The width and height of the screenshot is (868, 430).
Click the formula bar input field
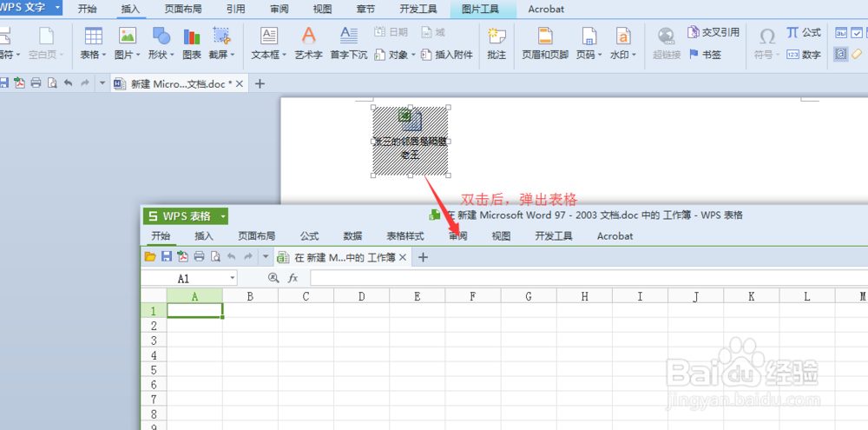(589, 278)
